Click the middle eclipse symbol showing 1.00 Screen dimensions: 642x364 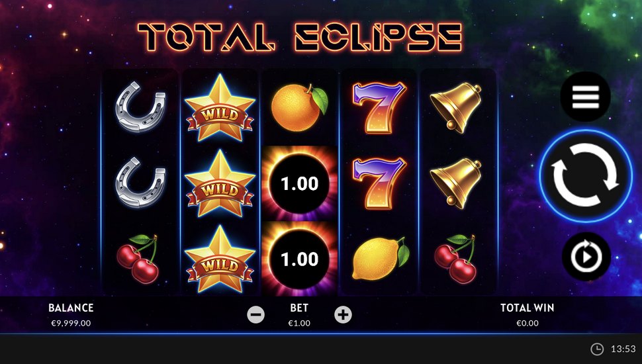[x=300, y=183]
